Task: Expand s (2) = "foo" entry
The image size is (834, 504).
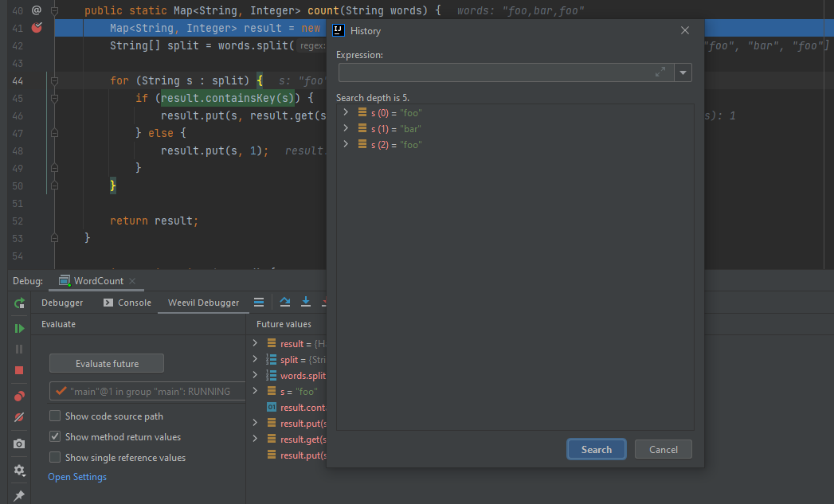Action: 346,144
